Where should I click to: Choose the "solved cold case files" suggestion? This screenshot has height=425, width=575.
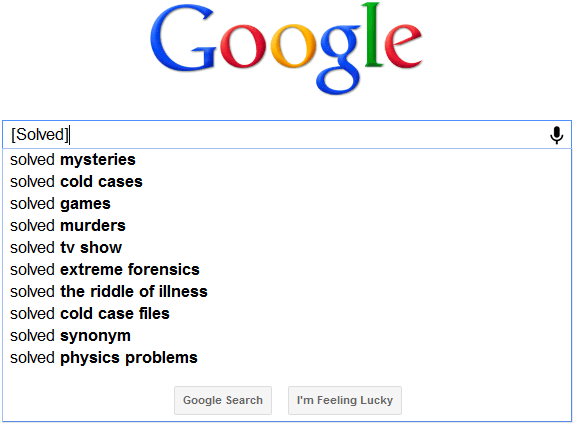[287, 314]
